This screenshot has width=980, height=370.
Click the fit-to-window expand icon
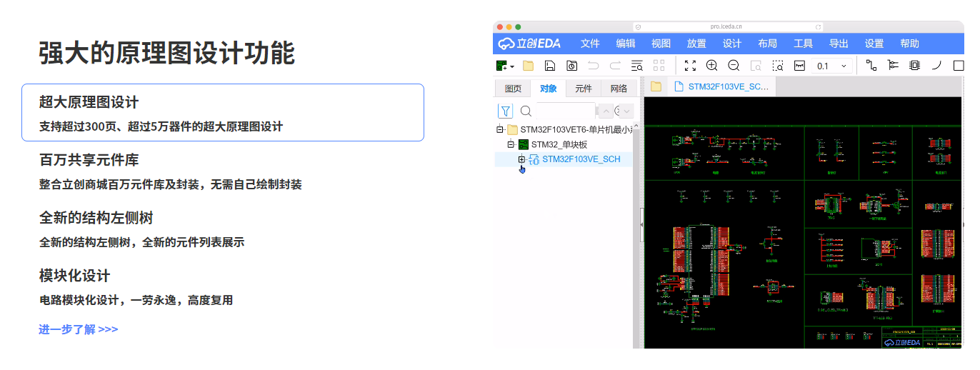tap(690, 66)
